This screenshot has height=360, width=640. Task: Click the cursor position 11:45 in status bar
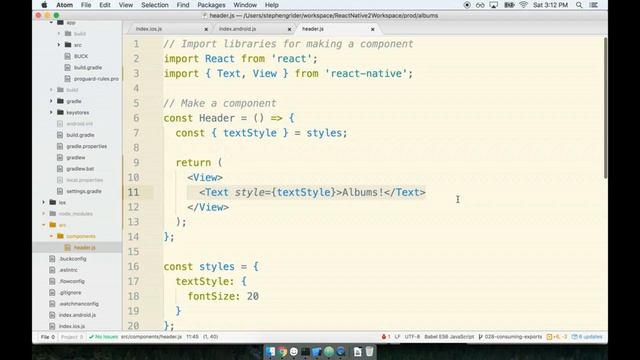pos(192,337)
